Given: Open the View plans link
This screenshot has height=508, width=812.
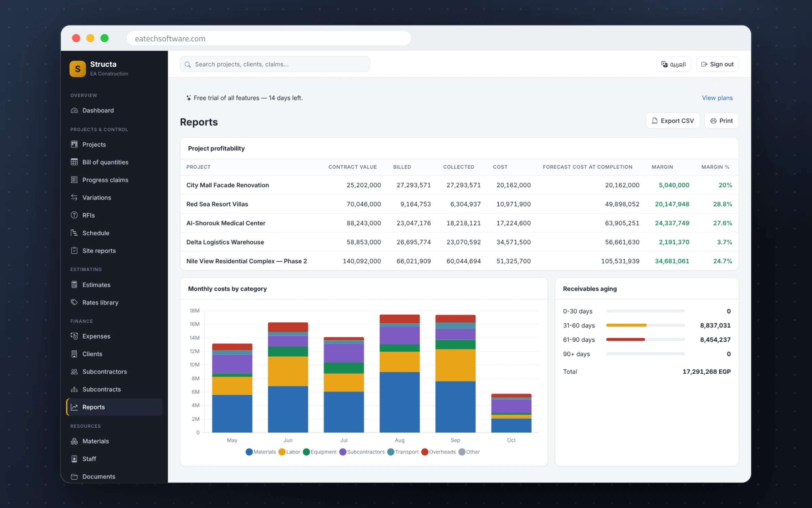Looking at the screenshot, I should pos(717,98).
